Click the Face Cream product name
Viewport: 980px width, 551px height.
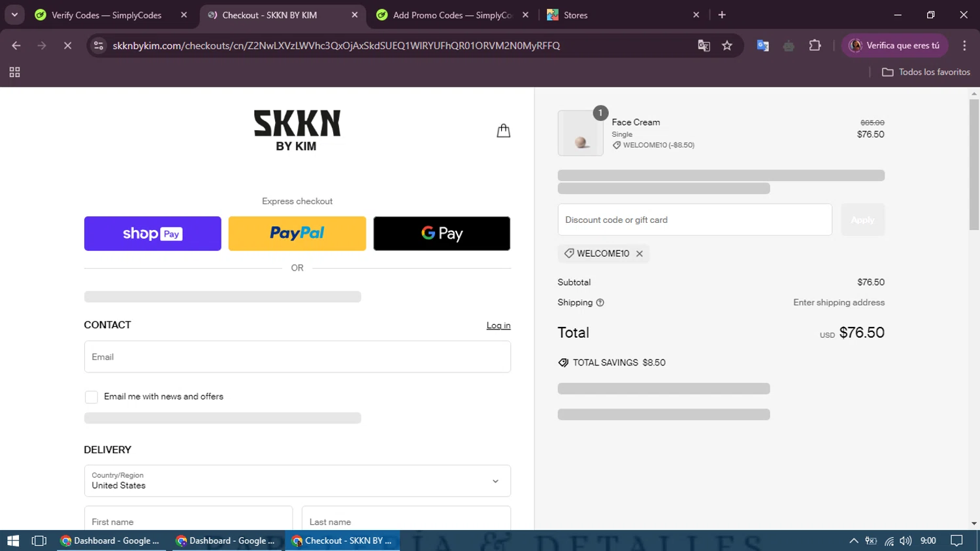tap(636, 122)
